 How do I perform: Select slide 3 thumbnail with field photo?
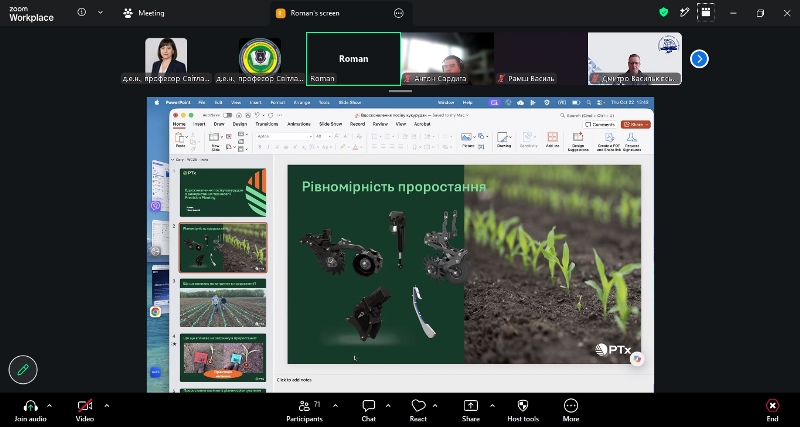click(223, 303)
